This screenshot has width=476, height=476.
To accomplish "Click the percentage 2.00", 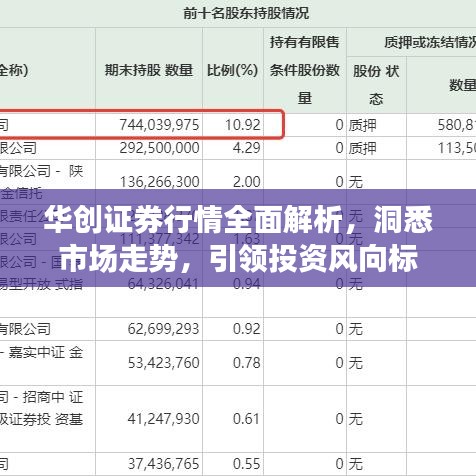I will click(246, 182).
